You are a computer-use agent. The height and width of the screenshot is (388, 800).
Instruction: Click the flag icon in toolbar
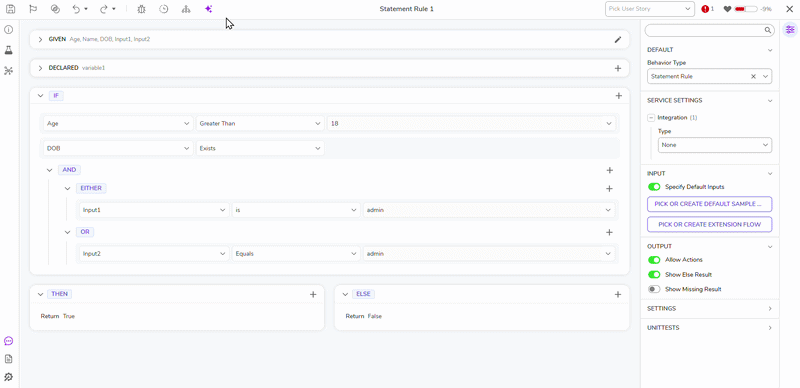(x=33, y=9)
